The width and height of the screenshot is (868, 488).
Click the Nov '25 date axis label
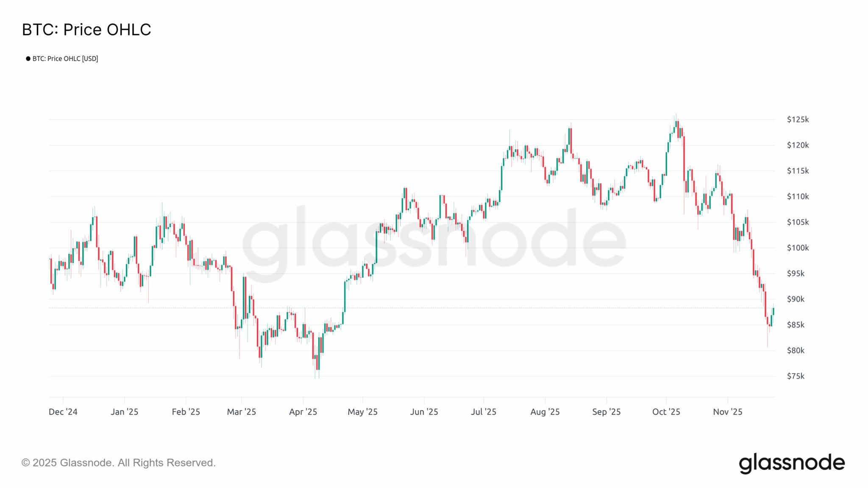(728, 412)
